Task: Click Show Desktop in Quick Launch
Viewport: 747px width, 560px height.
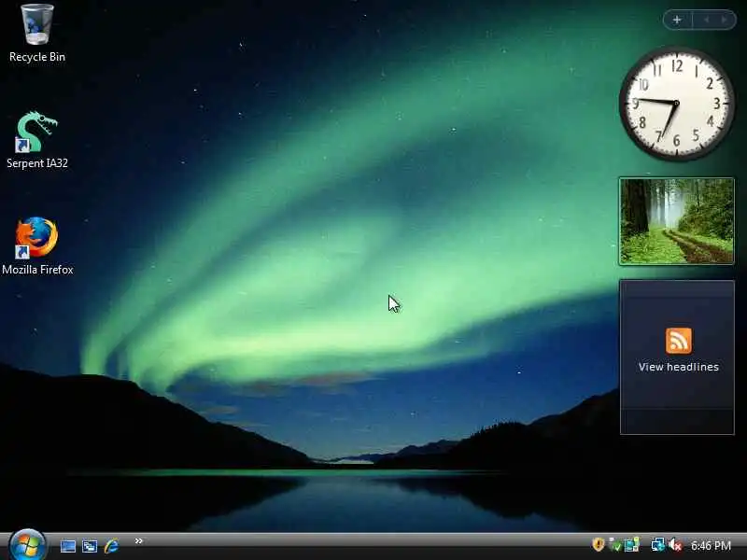Action: tap(67, 546)
